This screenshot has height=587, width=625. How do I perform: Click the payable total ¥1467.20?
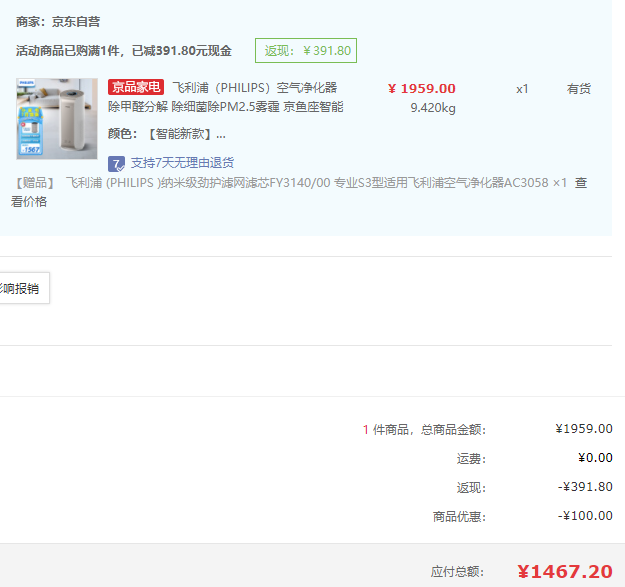pyautogui.click(x=565, y=572)
